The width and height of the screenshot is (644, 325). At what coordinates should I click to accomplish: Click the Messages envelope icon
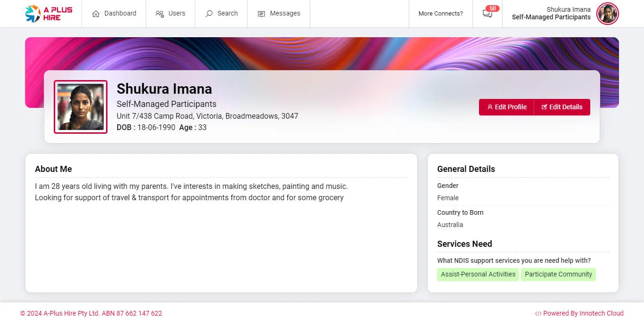click(261, 14)
